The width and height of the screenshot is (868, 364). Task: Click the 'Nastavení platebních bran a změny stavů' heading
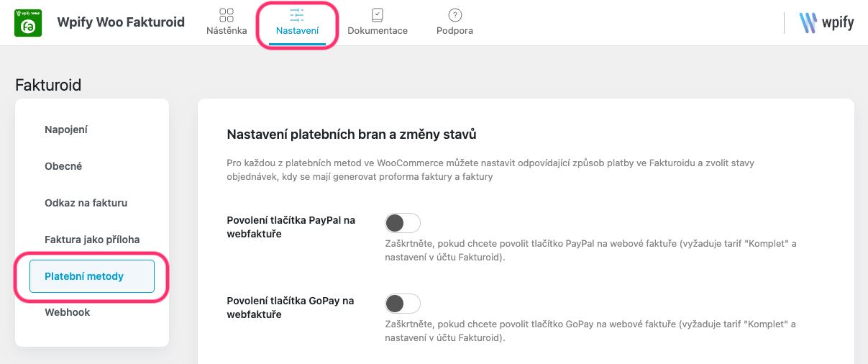click(351, 134)
